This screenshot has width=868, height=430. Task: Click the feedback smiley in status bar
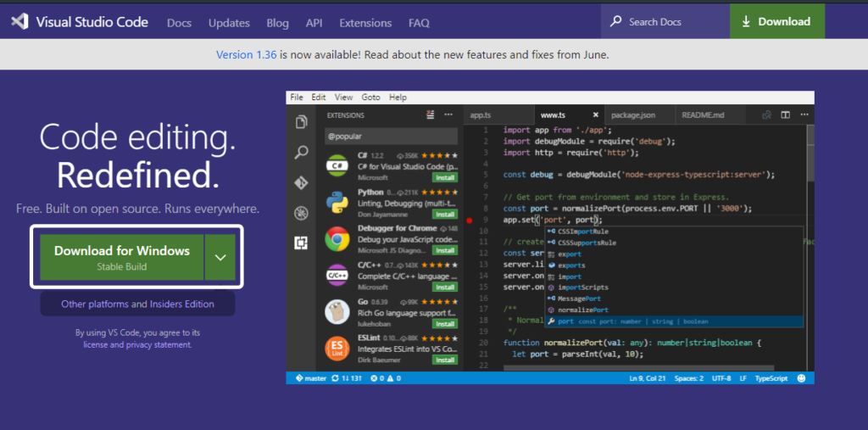point(801,378)
